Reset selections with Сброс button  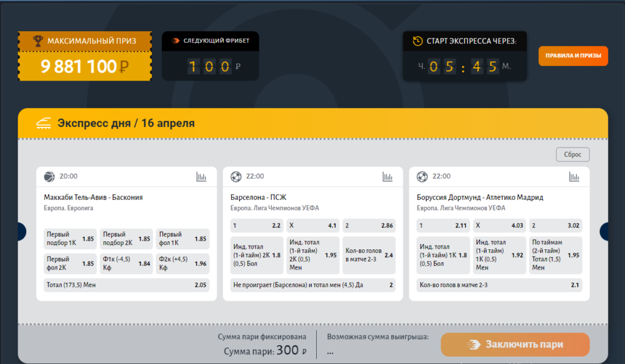coord(573,154)
